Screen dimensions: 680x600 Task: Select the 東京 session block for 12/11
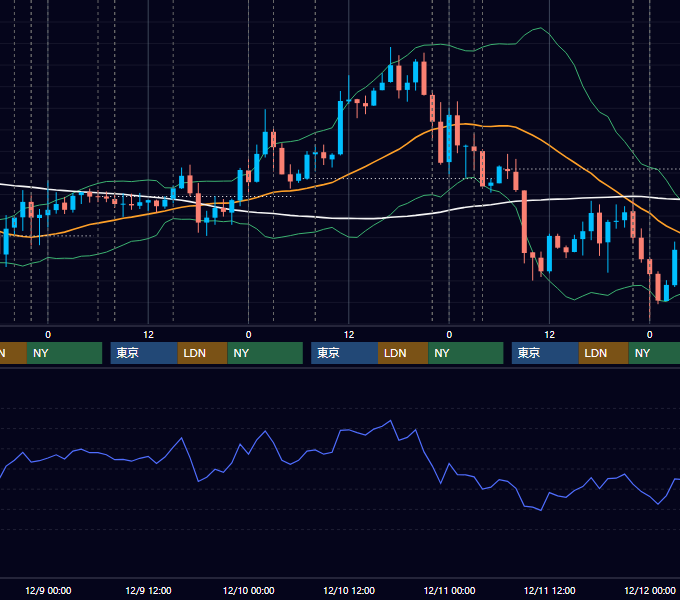pos(545,353)
